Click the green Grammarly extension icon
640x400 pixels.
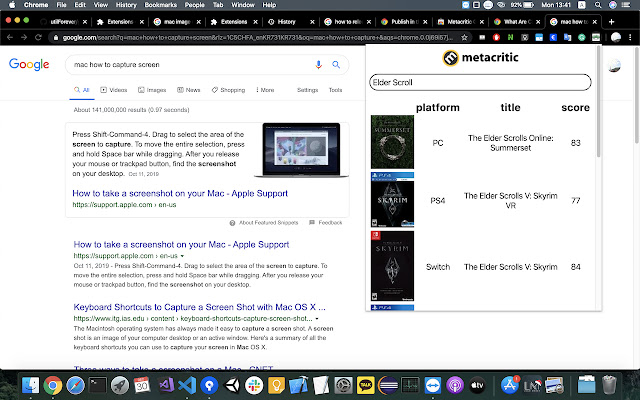pyautogui.click(x=582, y=38)
